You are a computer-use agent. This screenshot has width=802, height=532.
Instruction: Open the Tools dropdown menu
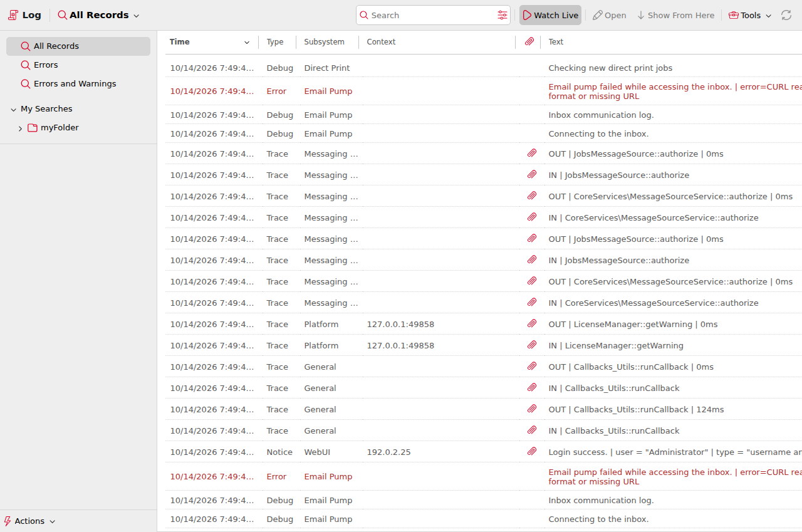[x=750, y=15]
